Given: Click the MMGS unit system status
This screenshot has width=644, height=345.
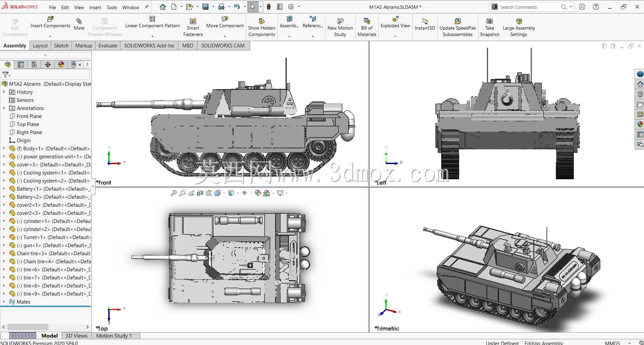Looking at the screenshot, I should pos(612,343).
